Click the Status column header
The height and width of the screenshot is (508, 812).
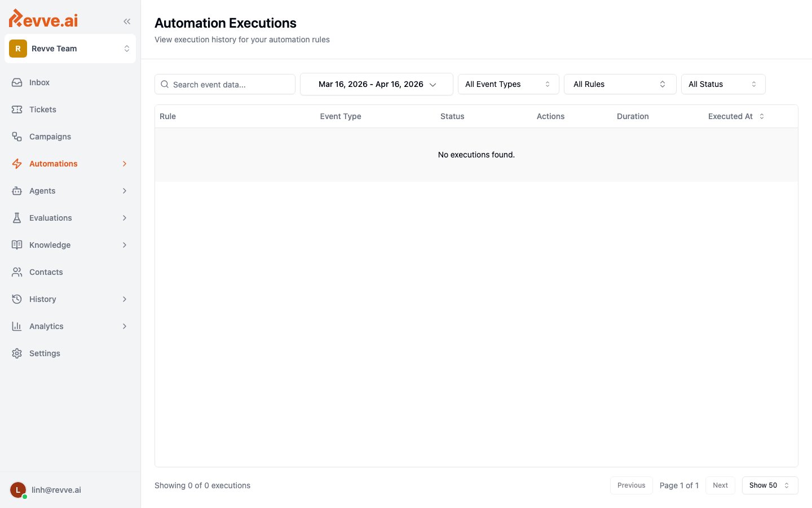(x=452, y=116)
